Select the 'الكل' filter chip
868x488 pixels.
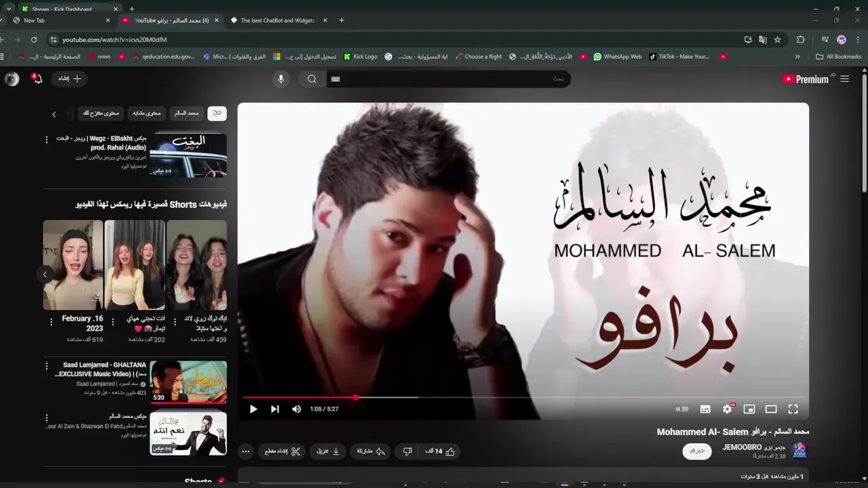pyautogui.click(x=217, y=113)
